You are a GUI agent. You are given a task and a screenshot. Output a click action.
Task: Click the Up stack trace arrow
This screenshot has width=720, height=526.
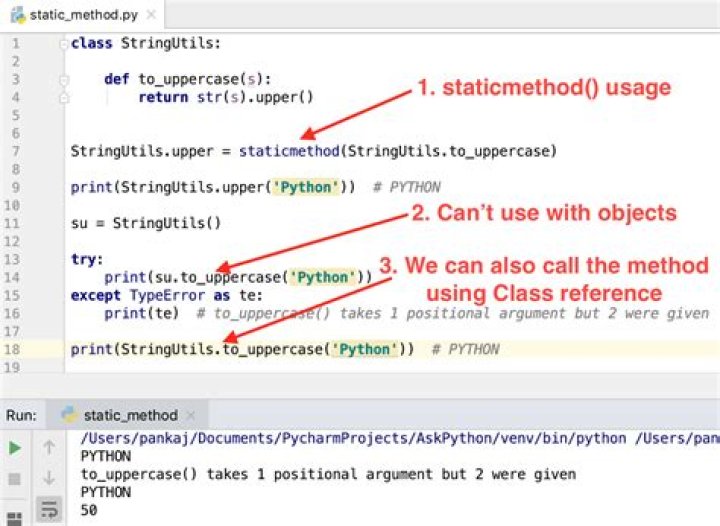pyautogui.click(x=49, y=449)
